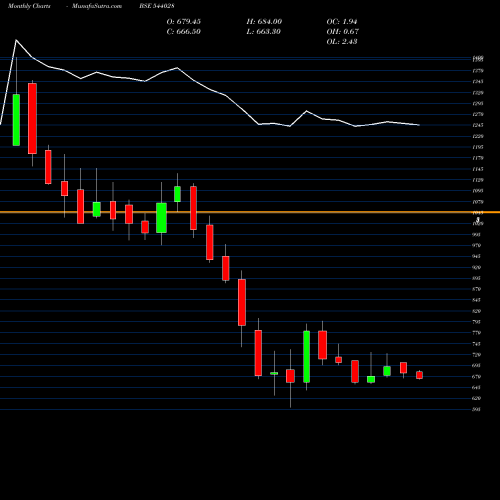Select the high value 'H: 684.00'

click(264, 22)
